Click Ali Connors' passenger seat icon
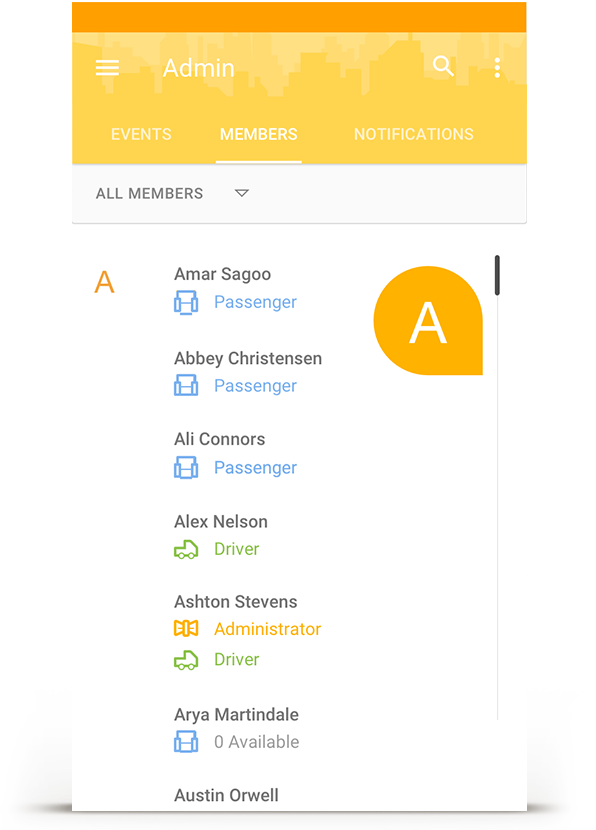 186,467
